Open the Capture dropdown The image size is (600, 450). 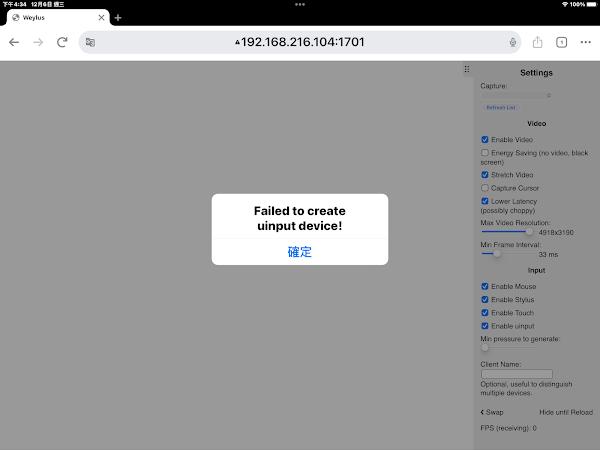516,95
